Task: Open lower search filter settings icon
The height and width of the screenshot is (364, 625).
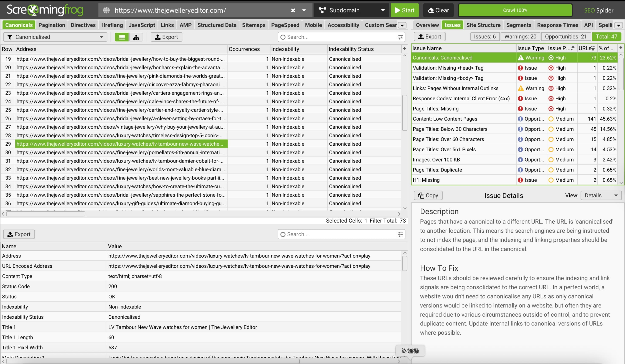Action: [x=400, y=234]
